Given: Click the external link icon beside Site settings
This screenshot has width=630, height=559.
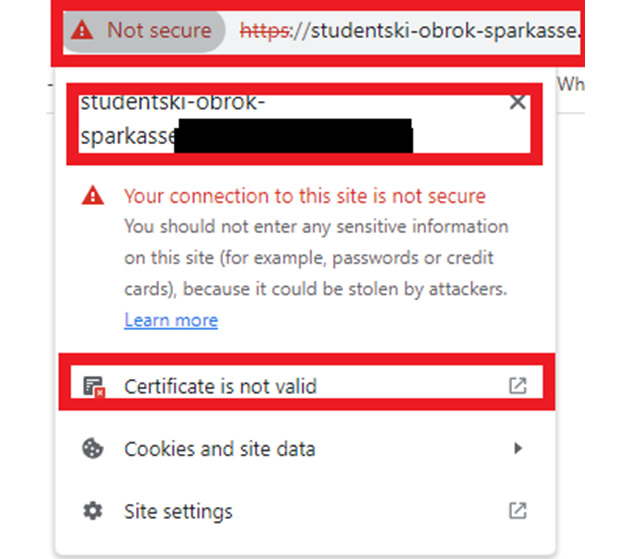Looking at the screenshot, I should point(517,510).
